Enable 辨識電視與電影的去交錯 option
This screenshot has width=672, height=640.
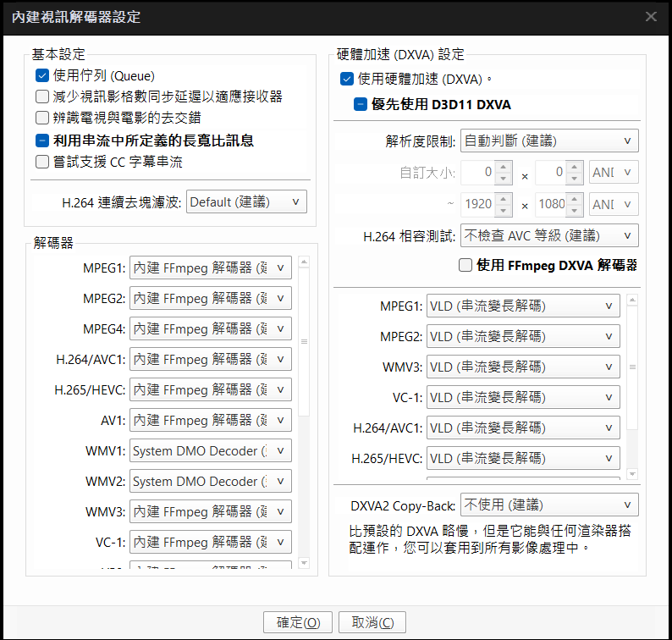click(42, 118)
